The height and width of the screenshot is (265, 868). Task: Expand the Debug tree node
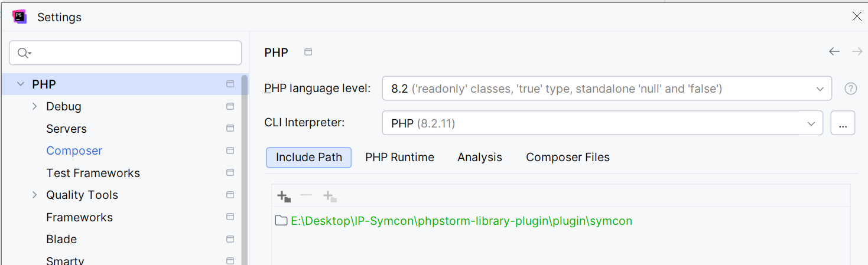[x=35, y=106]
